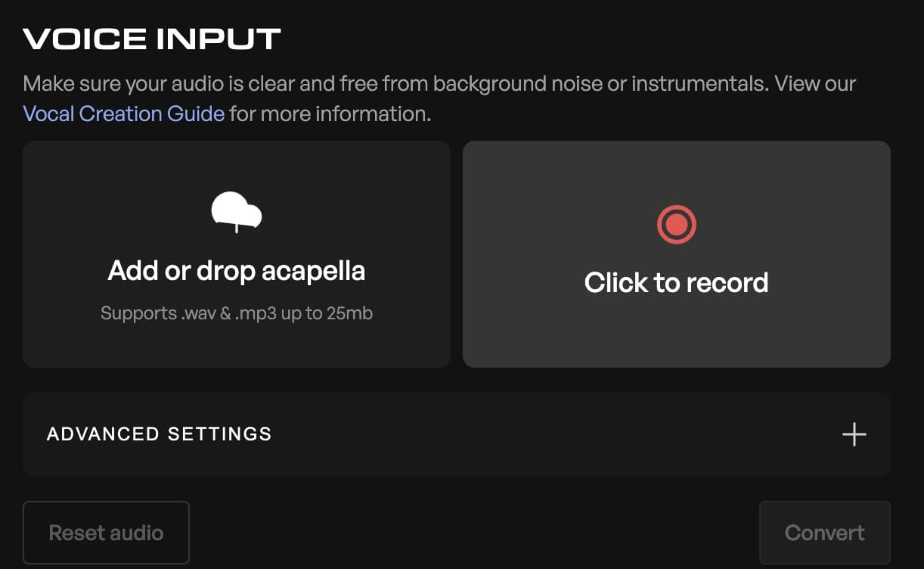The width and height of the screenshot is (924, 569).
Task: Click the "ADVANCED SETTINGS" label text
Action: (x=160, y=434)
